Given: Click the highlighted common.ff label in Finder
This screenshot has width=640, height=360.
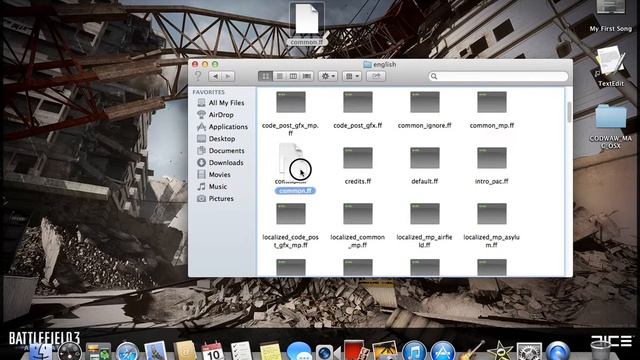Looking at the screenshot, I should pyautogui.click(x=295, y=191).
